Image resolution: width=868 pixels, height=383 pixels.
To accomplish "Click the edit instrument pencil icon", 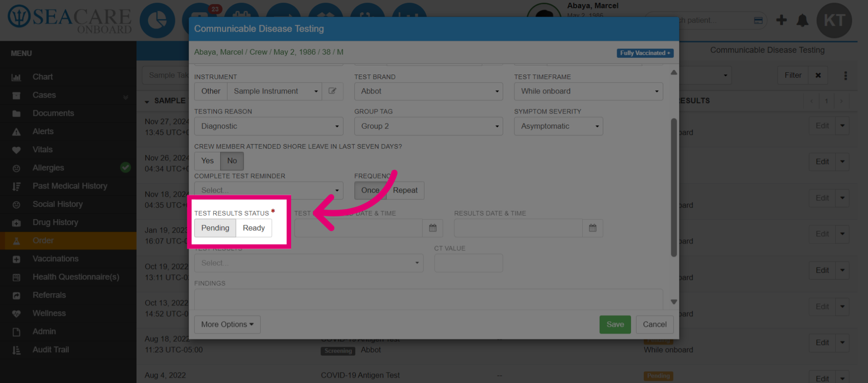I will (x=332, y=91).
